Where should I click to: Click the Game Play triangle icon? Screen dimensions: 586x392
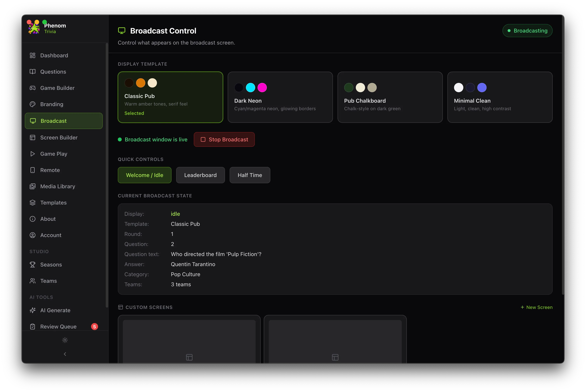pyautogui.click(x=33, y=154)
